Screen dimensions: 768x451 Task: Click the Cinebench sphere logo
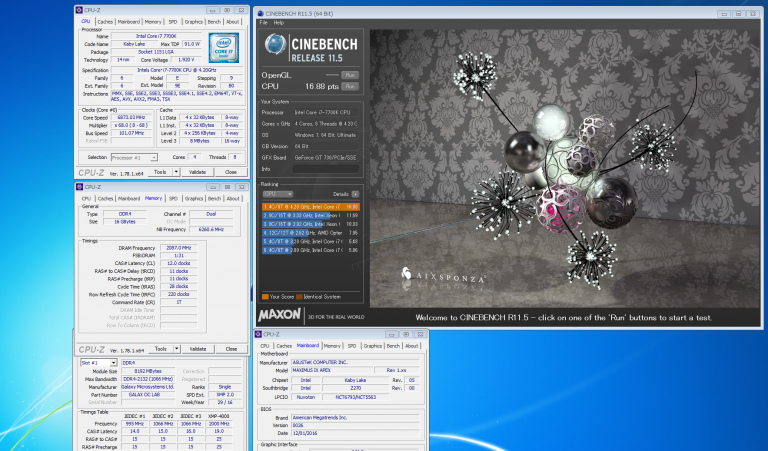point(275,44)
